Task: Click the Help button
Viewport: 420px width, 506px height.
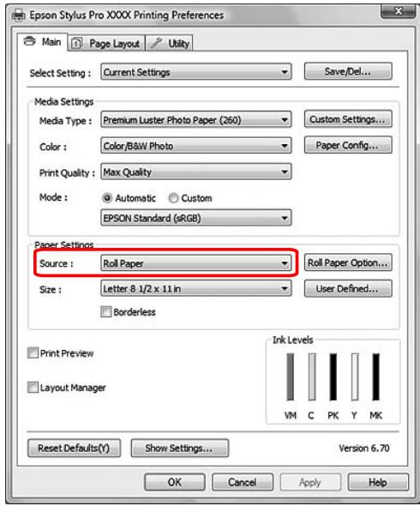Action: [378, 482]
